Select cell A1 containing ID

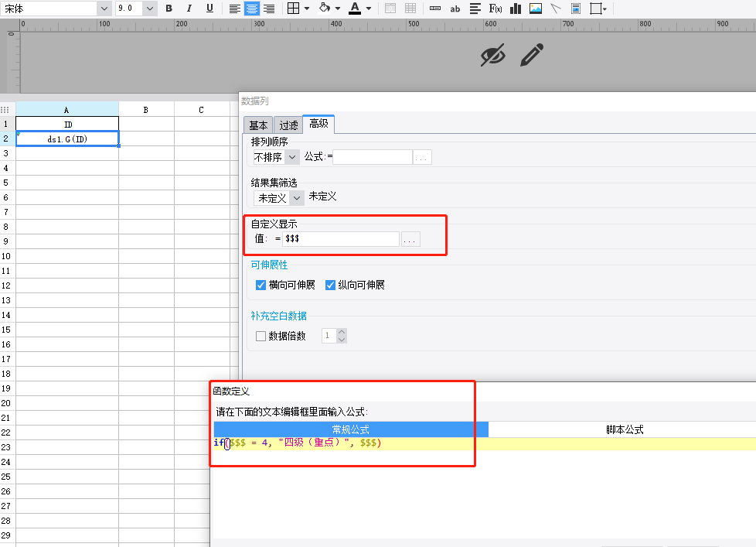67,125
